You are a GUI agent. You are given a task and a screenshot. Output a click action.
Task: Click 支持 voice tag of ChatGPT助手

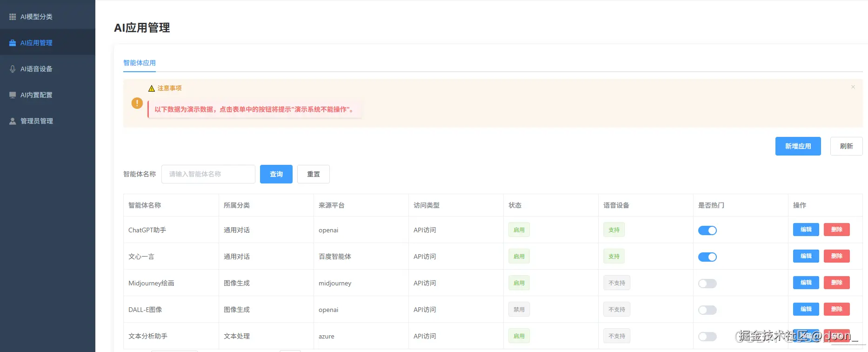tap(614, 230)
